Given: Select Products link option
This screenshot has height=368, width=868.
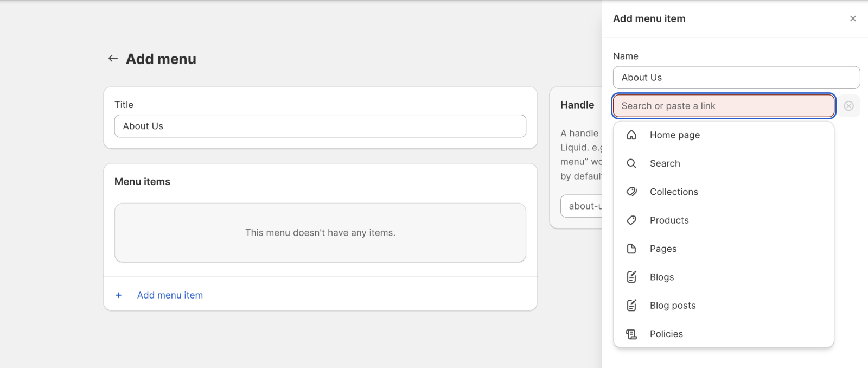Looking at the screenshot, I should coord(724,220).
